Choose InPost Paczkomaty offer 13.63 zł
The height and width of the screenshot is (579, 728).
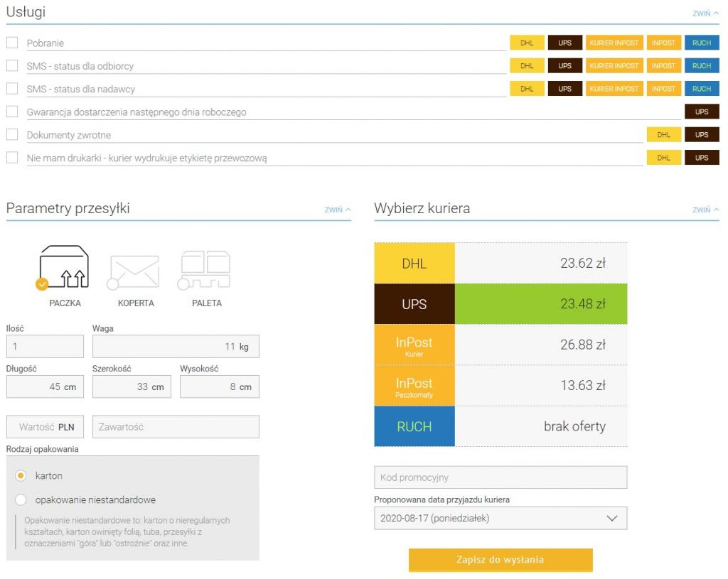[500, 385]
